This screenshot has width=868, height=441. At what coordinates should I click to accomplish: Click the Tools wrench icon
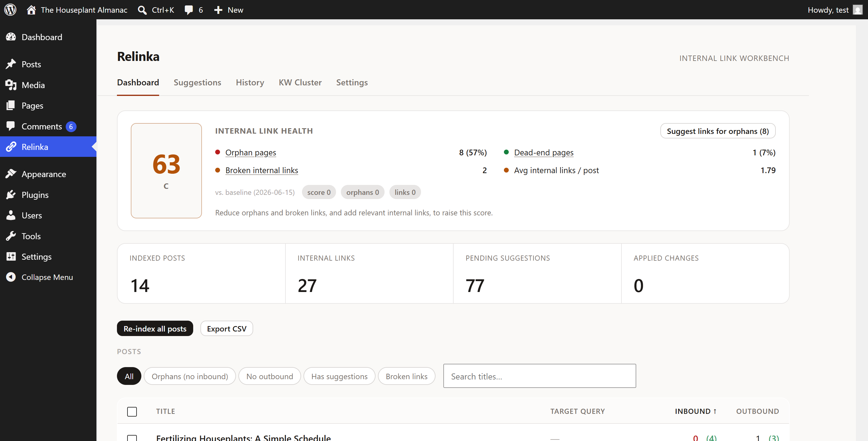(x=11, y=236)
